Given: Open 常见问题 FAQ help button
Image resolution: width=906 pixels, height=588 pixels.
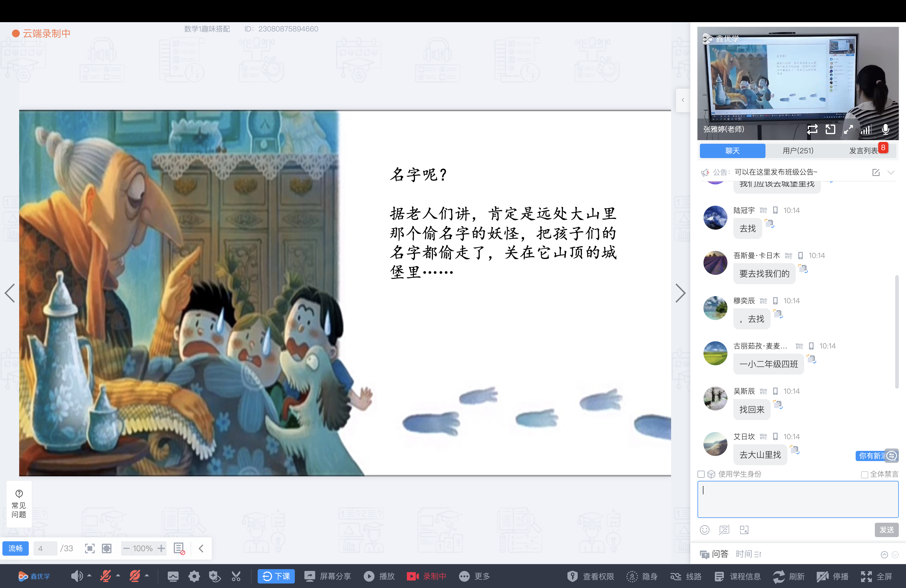Looking at the screenshot, I should click(19, 504).
